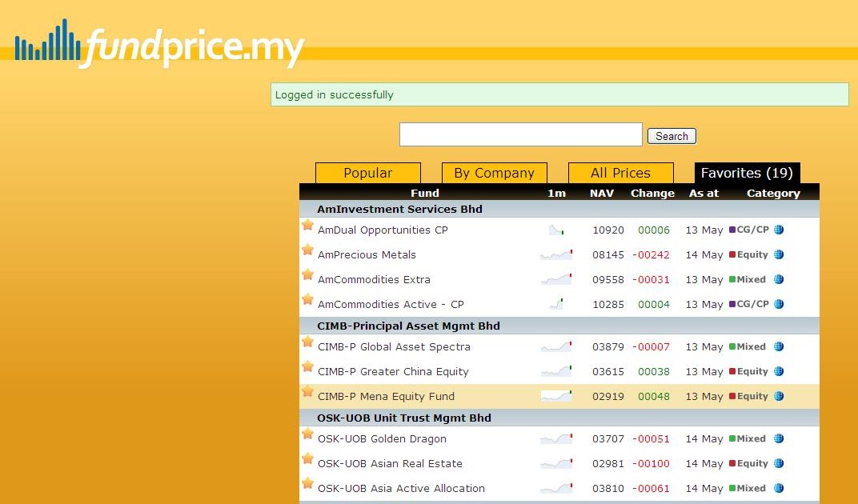Click the NAV column header
Viewport: 858px width, 504px height.
[x=601, y=193]
